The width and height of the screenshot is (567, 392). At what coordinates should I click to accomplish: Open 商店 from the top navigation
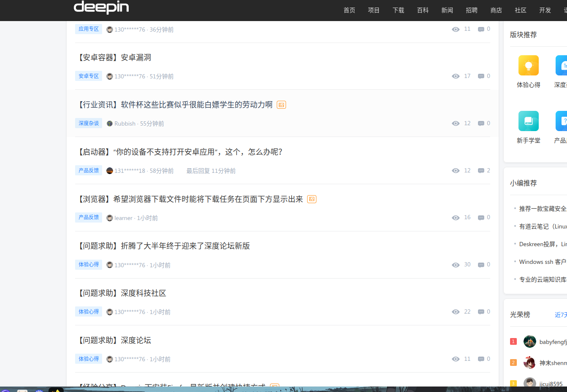[x=496, y=10]
